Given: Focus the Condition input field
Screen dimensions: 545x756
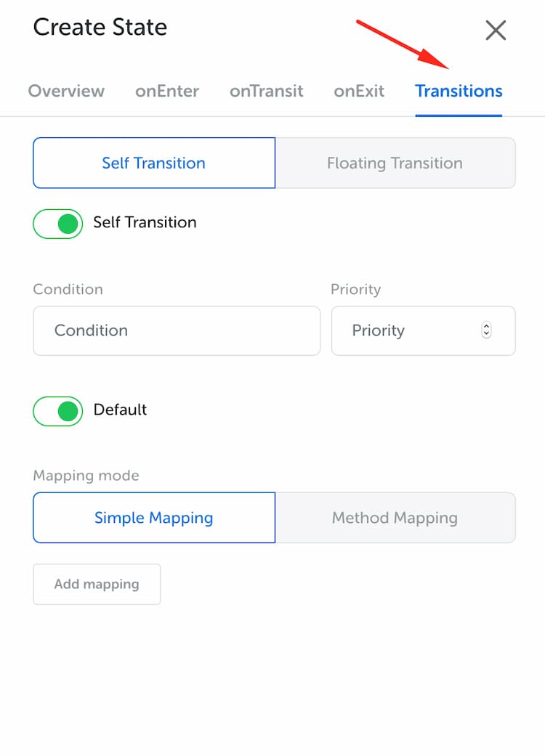Looking at the screenshot, I should [177, 330].
